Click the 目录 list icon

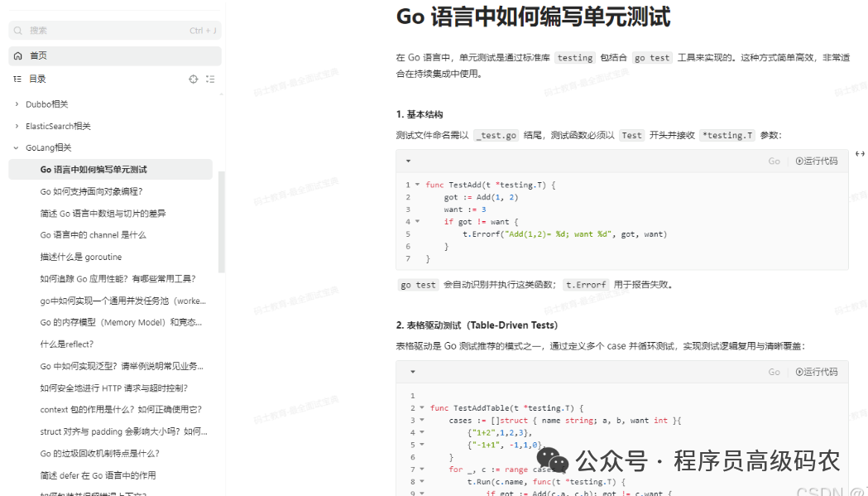(x=17, y=79)
